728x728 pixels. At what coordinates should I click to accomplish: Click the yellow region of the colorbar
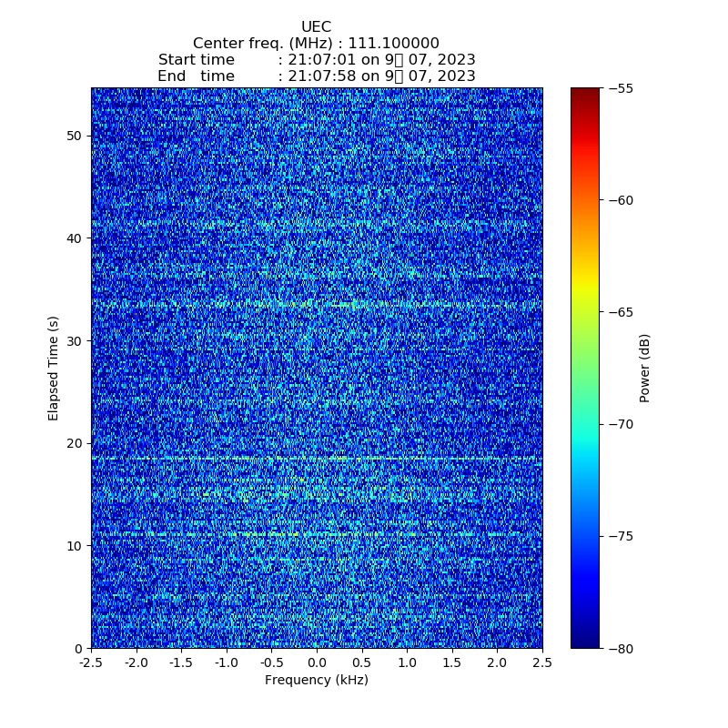pos(585,289)
